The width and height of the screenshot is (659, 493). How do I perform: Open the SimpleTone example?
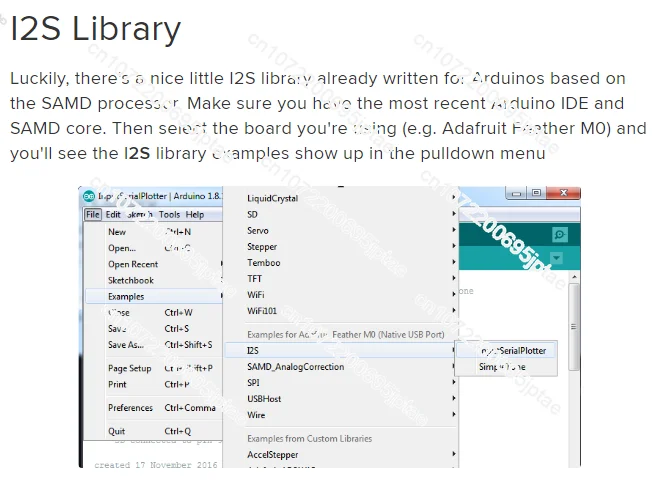506,367
